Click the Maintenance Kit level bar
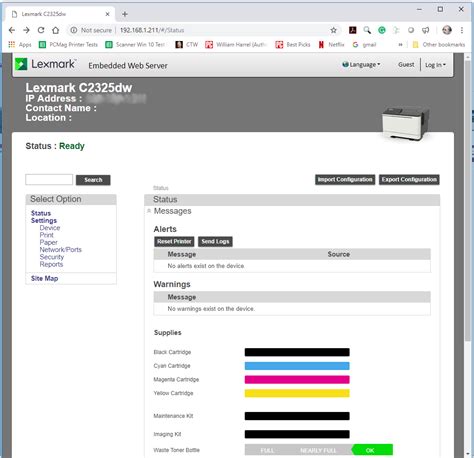474x458 pixels. [297, 416]
